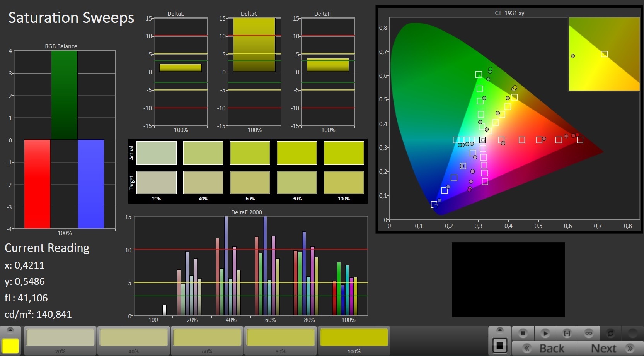The width and height of the screenshot is (644, 356).
Task: Click the green bar in RGB Balance chart
Action: pyautogui.click(x=64, y=95)
